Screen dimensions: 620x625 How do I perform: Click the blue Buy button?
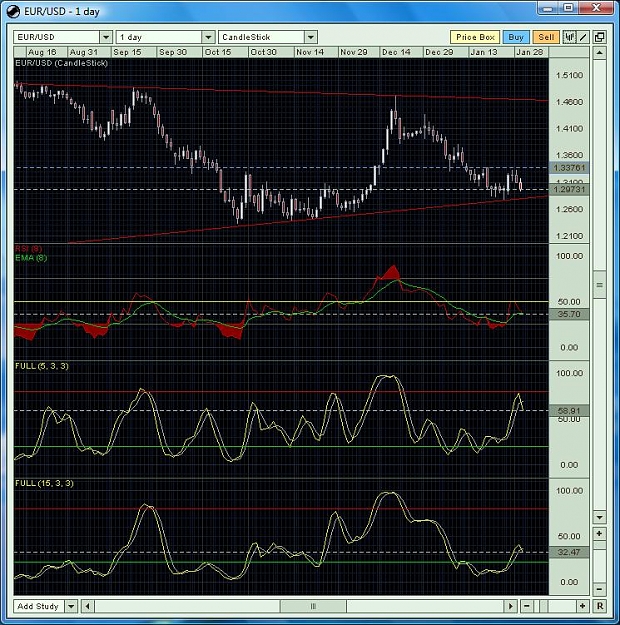point(516,37)
